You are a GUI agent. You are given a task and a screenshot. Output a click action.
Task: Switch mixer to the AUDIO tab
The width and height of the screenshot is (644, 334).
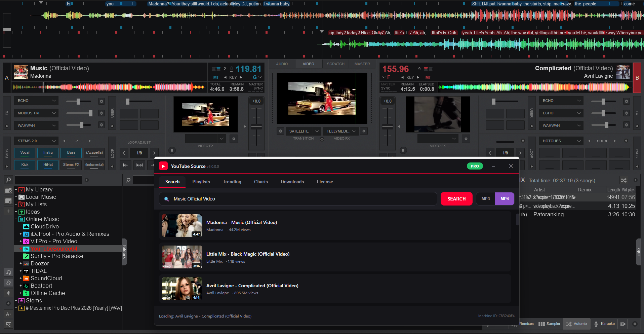[x=282, y=64]
